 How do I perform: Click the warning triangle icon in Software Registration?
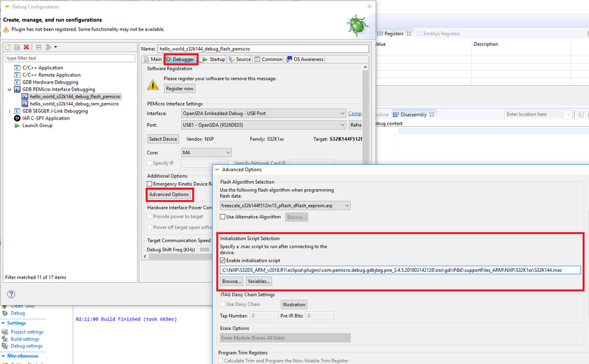(153, 84)
